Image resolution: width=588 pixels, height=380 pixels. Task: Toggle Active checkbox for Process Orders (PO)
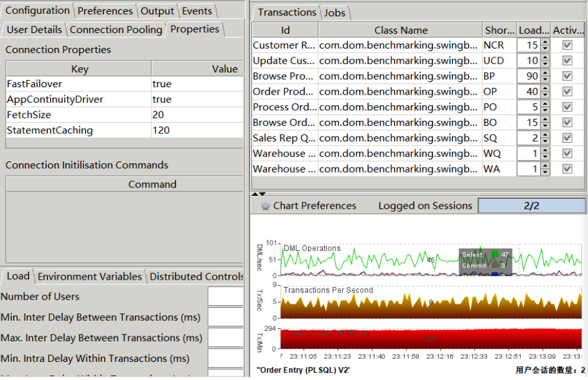click(567, 107)
